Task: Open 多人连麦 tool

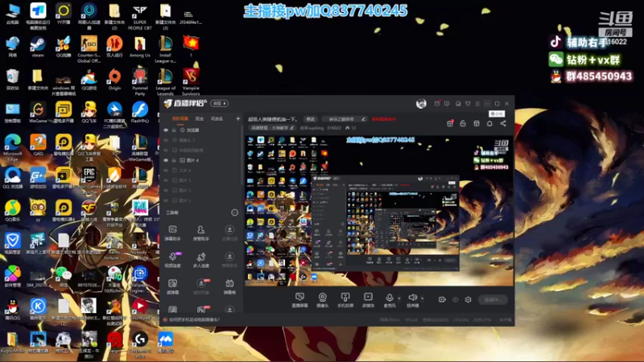Action: (200, 260)
